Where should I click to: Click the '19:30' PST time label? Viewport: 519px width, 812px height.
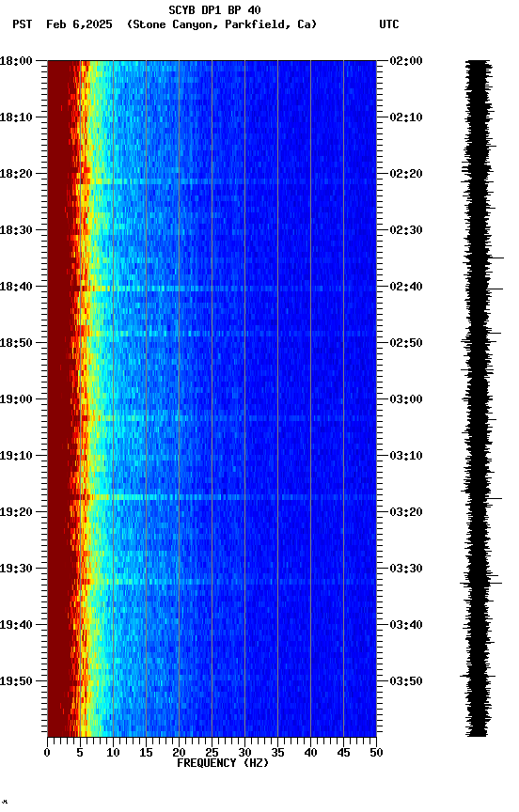tap(16, 569)
